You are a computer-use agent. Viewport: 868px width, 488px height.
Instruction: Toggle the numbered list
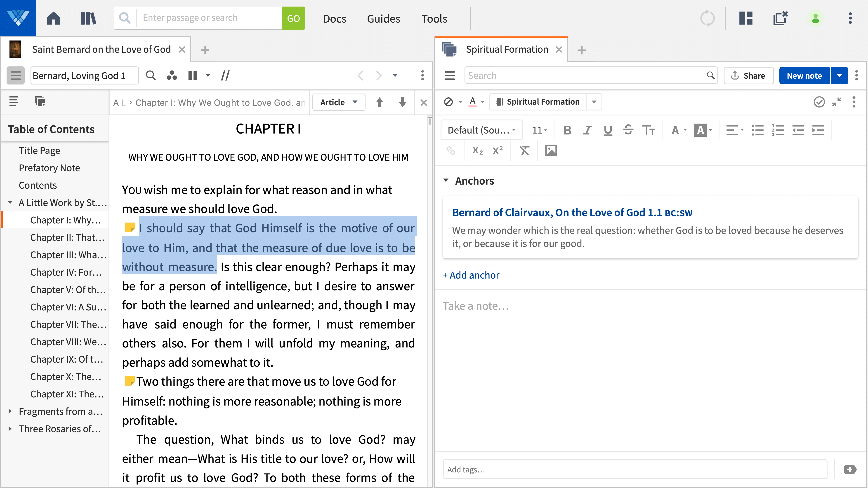[778, 130]
